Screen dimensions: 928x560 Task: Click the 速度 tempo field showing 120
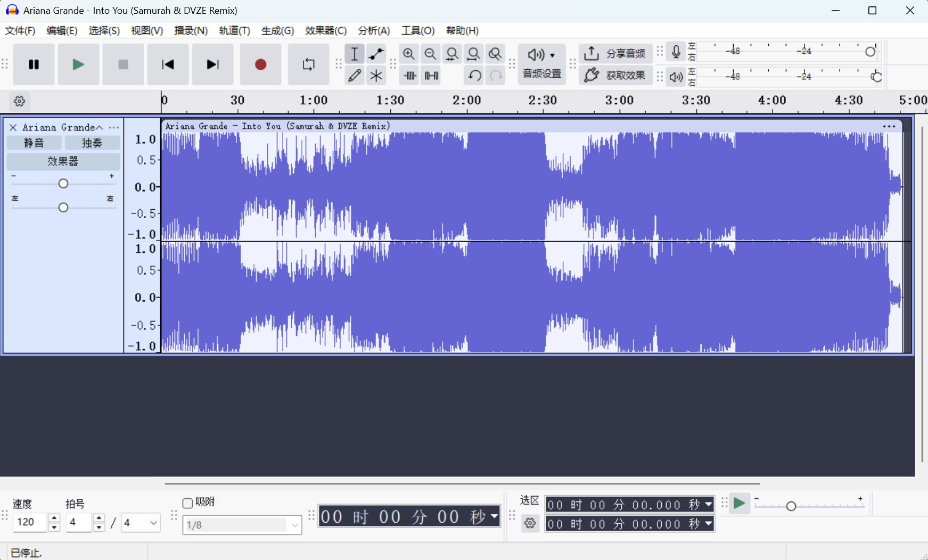coord(31,522)
